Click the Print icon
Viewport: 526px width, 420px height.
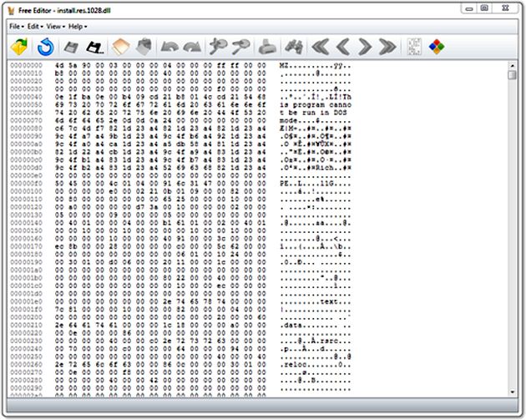pyautogui.click(x=267, y=47)
